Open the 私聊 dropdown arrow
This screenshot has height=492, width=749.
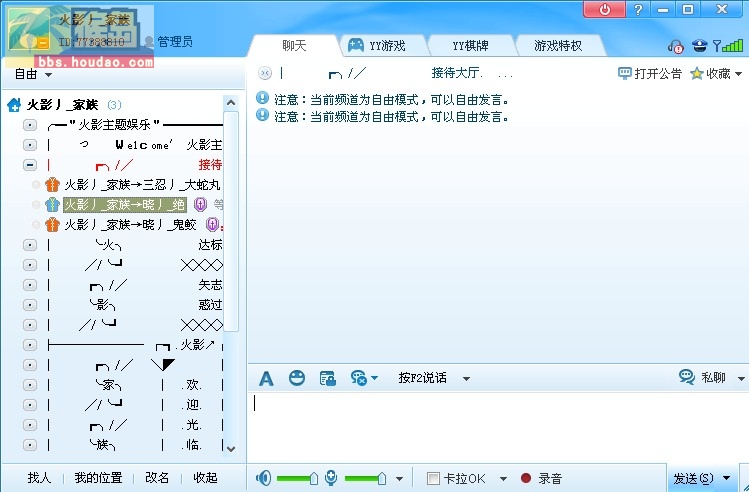click(741, 378)
